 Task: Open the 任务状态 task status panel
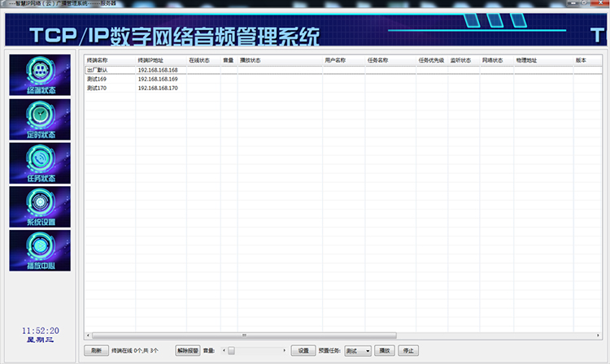pyautogui.click(x=40, y=163)
